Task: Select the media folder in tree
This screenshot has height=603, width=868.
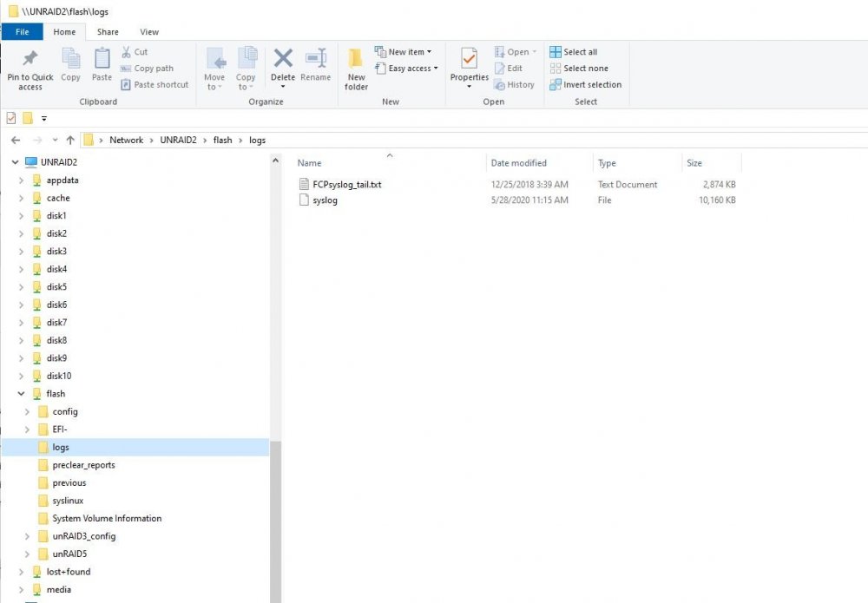Action: tap(59, 589)
